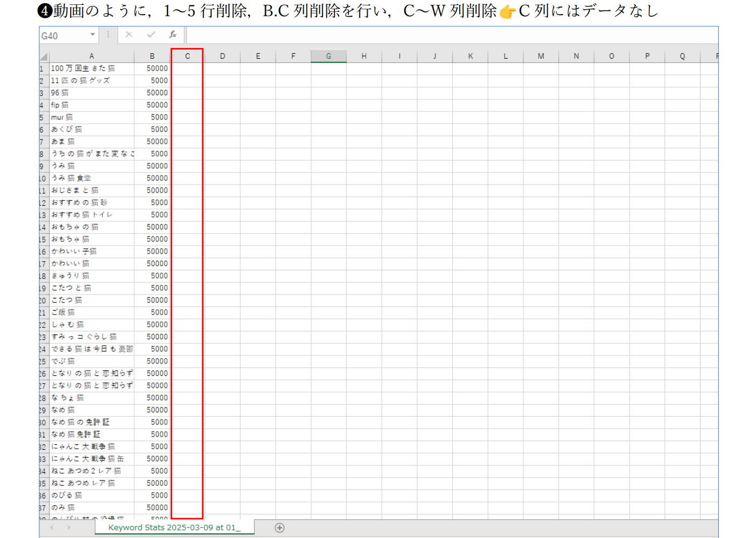Click cell A5 containing mur 猫

(90, 117)
